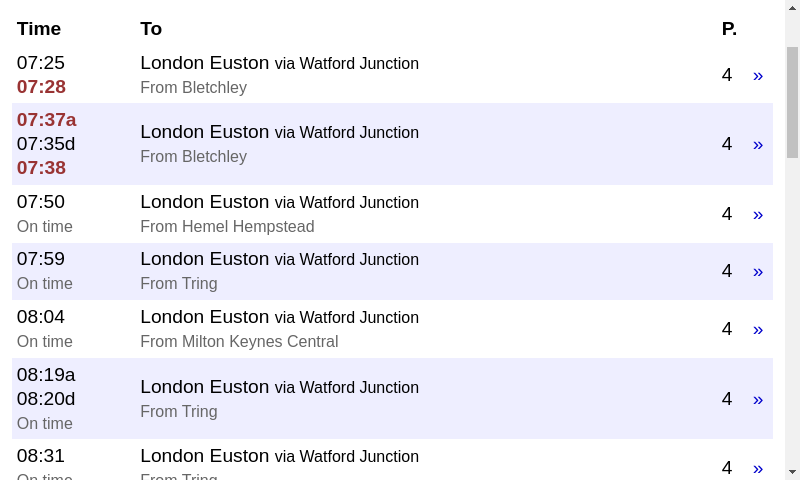
Task: Open details arrow for the 07:50 train
Action: tap(758, 214)
